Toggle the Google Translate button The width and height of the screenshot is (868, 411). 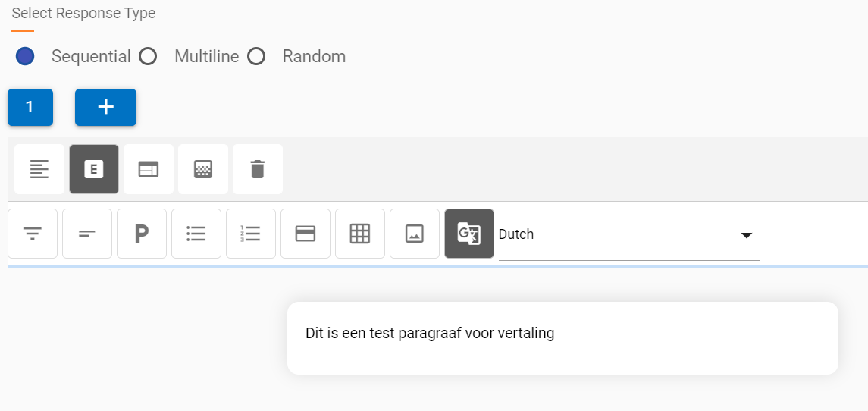coord(469,234)
